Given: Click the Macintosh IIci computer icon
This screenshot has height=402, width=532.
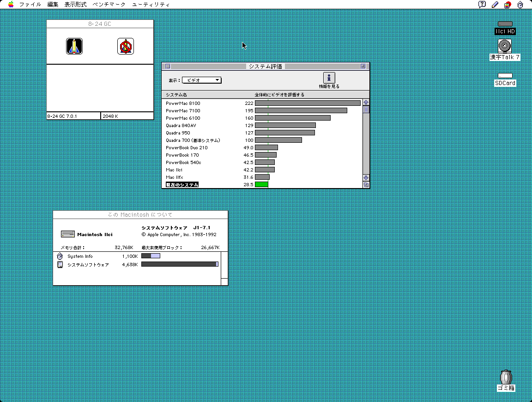Looking at the screenshot, I should click(68, 234).
